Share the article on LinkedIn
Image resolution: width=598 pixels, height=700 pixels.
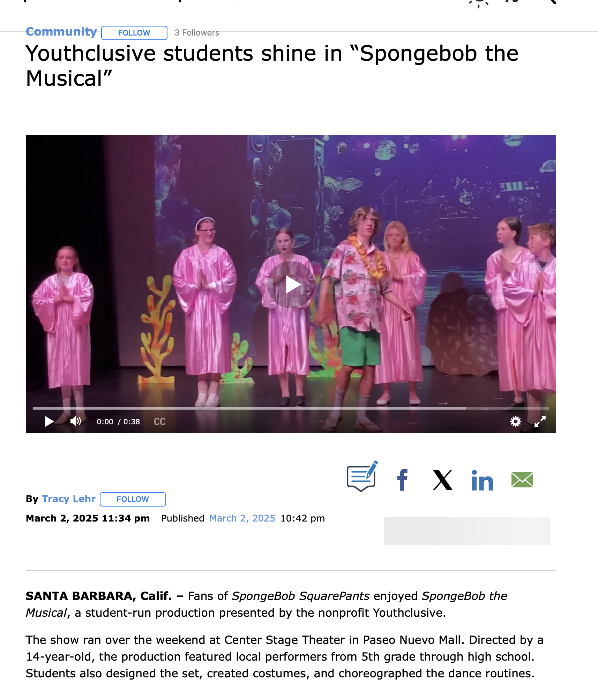(483, 480)
